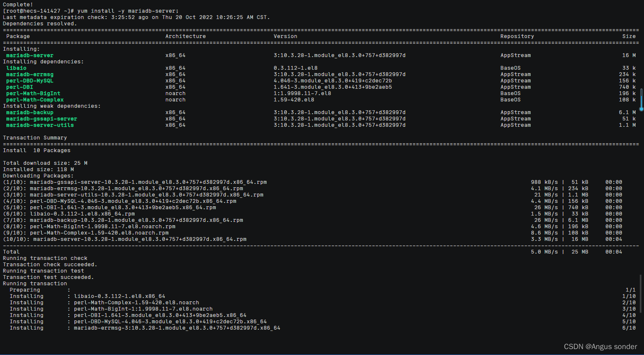Click the mariadb-server-utils entry

39,125
